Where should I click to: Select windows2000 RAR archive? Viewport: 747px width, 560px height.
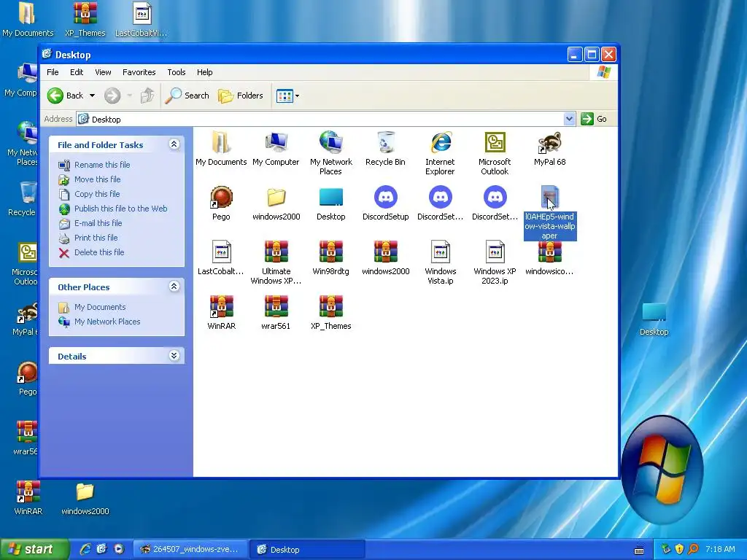(x=385, y=252)
